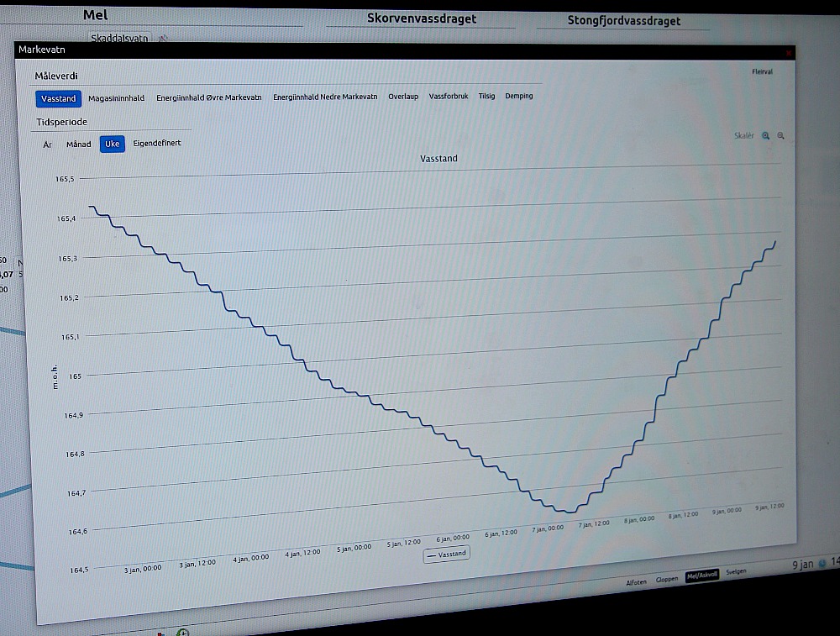Screen dimensions: 840x636
Task: Click the Skalér scale control
Action: click(x=744, y=135)
